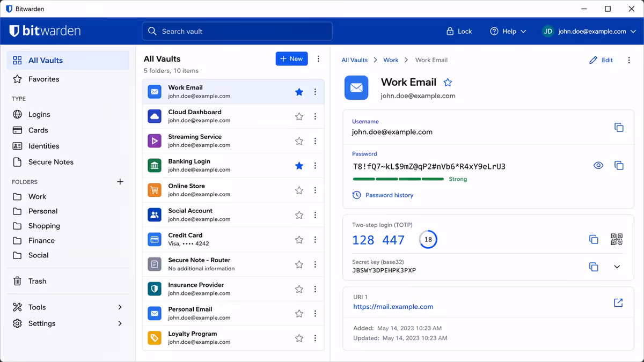Click the Insurance Provider shield icon

point(155,289)
